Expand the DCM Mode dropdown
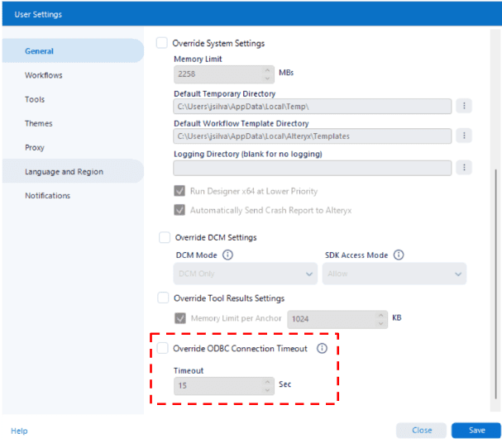The image size is (502, 448). [245, 274]
